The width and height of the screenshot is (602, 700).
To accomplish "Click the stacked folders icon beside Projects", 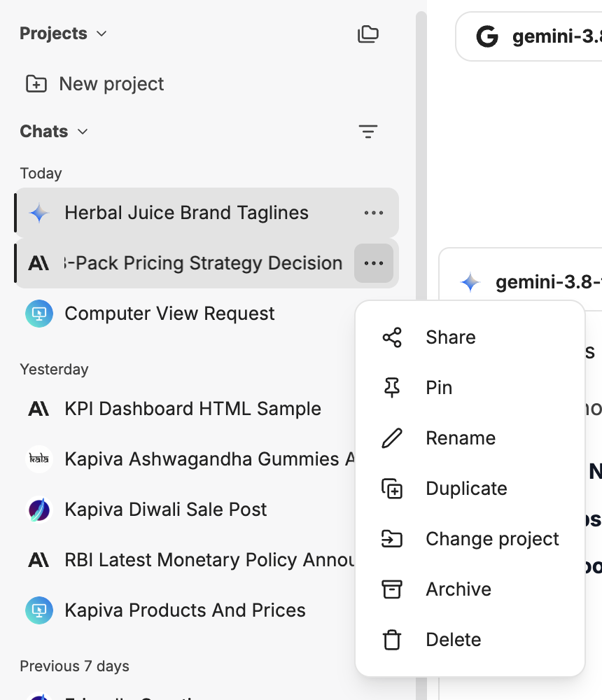I will 368,34.
